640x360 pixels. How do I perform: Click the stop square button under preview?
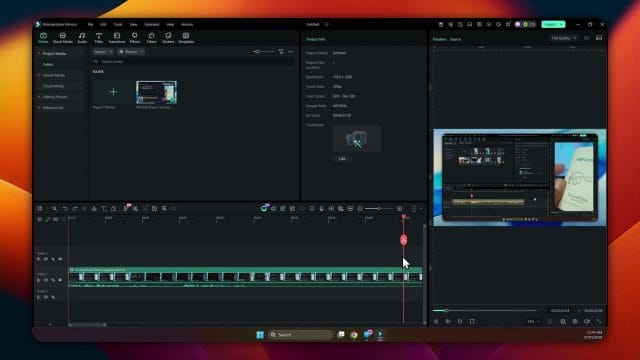tap(472, 322)
